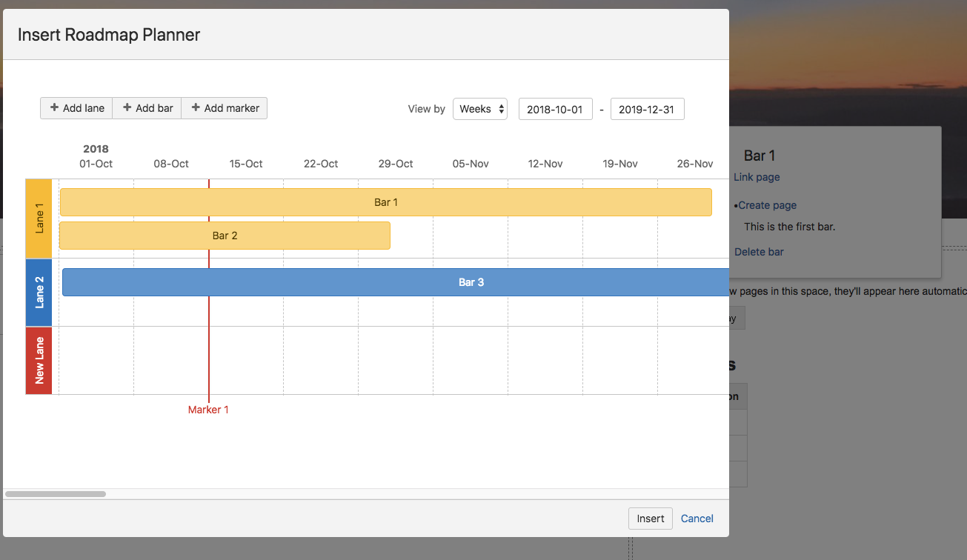
Task: Click the text 'This is the first bar.'
Action: (x=790, y=227)
